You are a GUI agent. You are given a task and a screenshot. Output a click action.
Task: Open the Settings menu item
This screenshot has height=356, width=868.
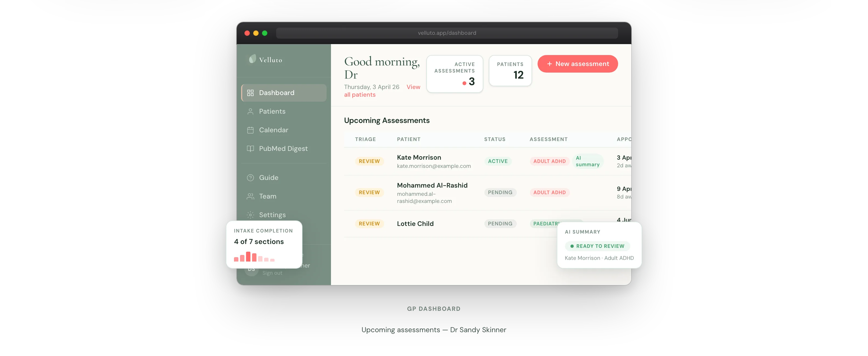point(284,215)
